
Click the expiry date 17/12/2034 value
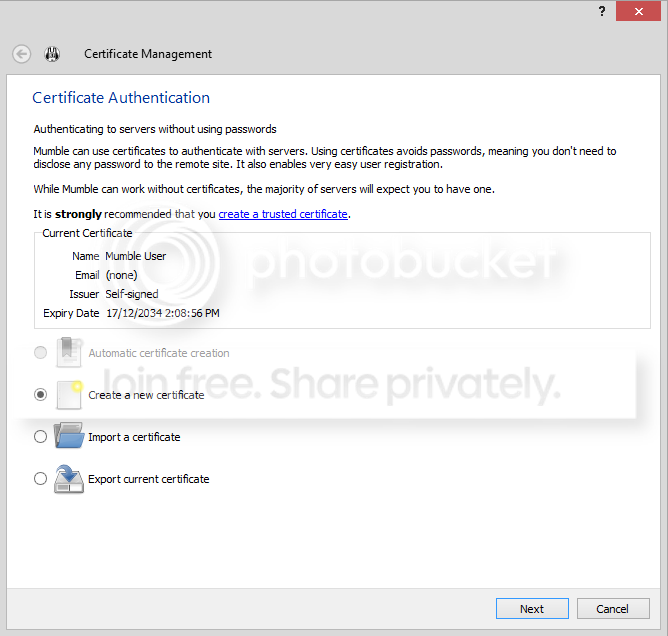pyautogui.click(x=163, y=313)
